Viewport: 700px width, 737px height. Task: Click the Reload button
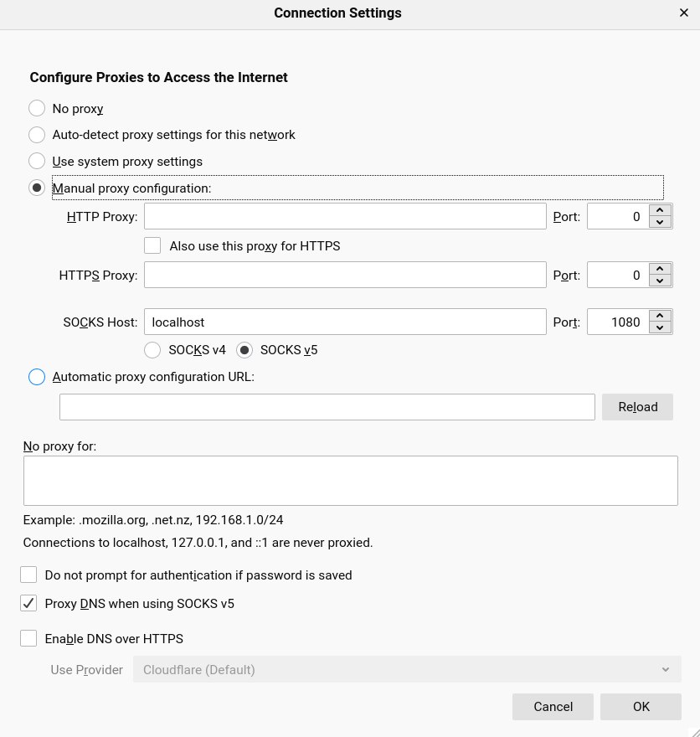point(637,407)
